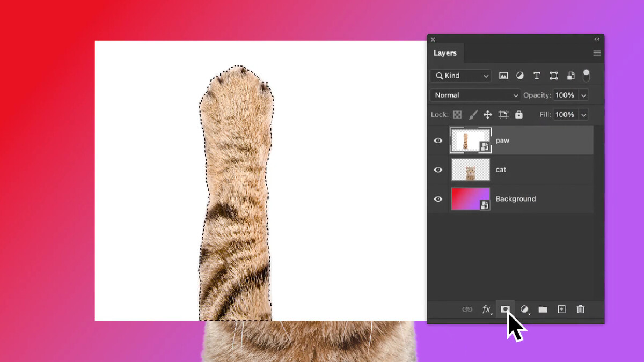Open the Normal blend mode dropdown

click(x=475, y=95)
